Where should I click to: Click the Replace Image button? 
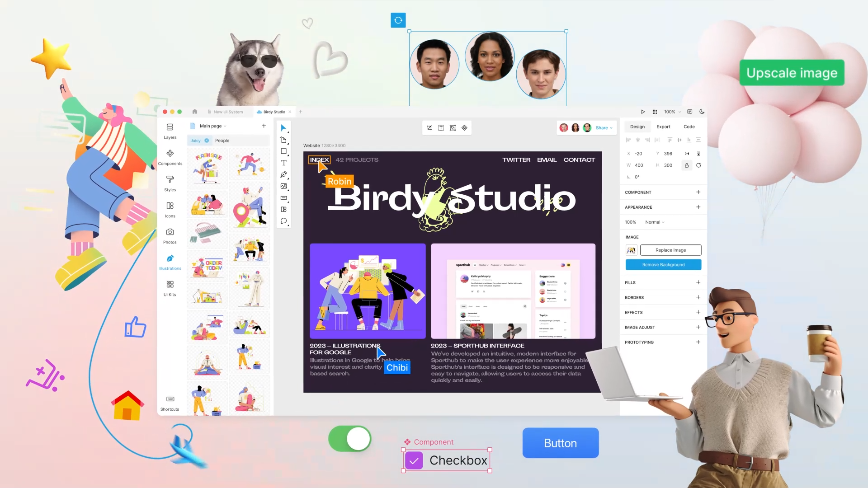671,250
